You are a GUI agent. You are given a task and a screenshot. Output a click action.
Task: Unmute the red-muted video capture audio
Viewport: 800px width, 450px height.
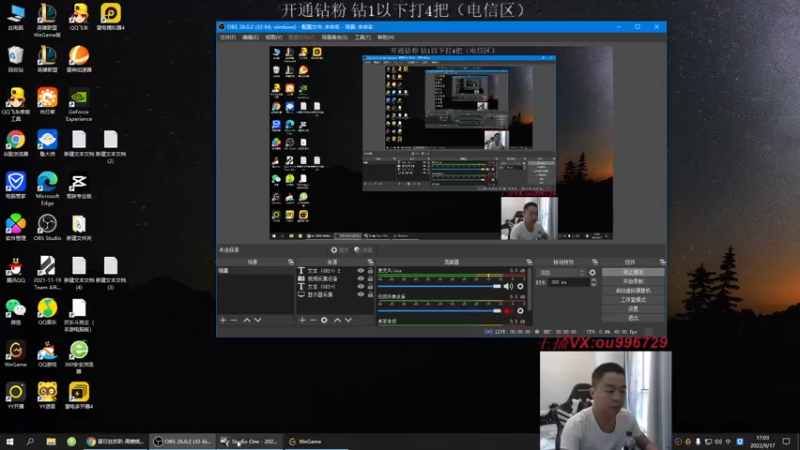tap(508, 311)
